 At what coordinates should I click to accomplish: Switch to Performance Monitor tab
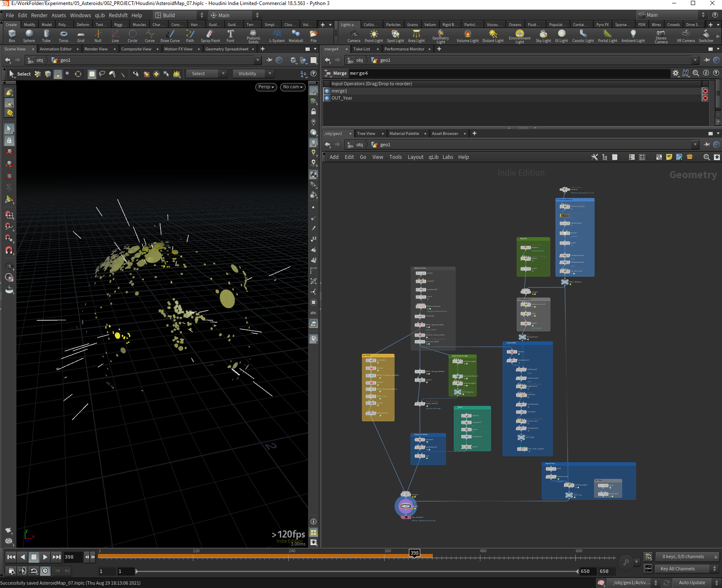click(404, 49)
